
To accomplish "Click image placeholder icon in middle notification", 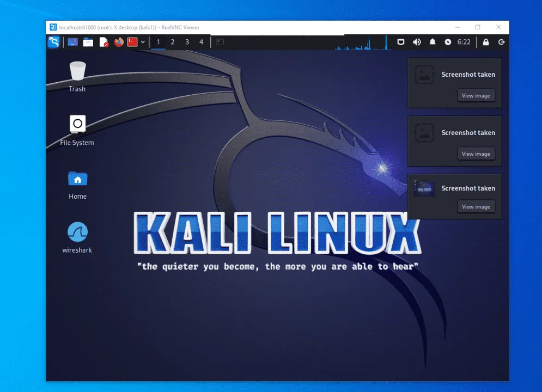I will [424, 133].
